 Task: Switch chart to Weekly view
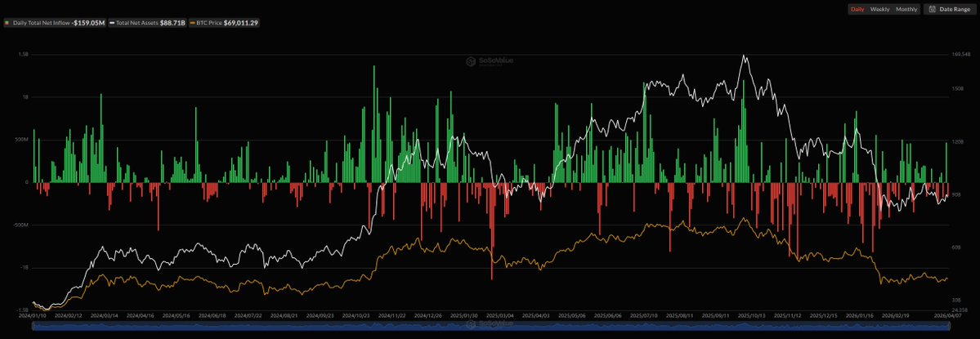tap(880, 9)
